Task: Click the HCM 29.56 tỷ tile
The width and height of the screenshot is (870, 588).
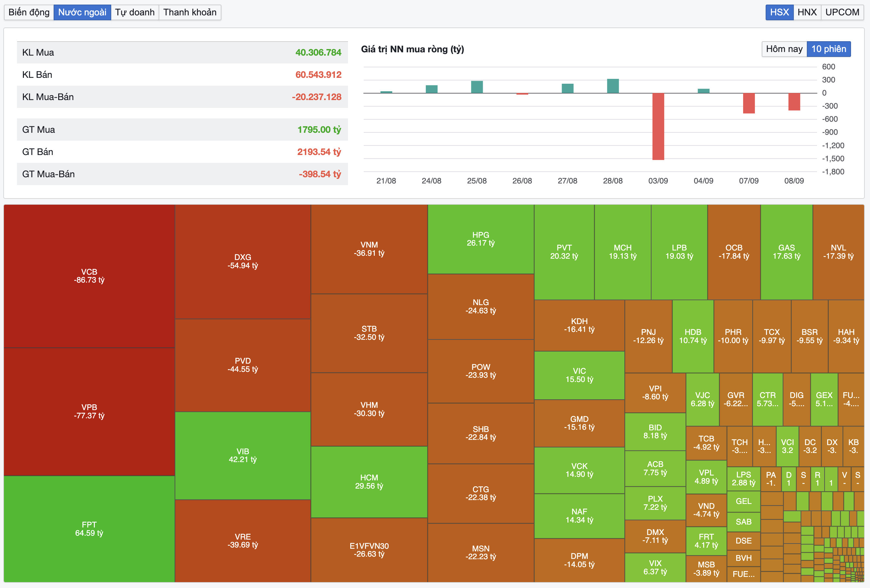Action: point(369,482)
